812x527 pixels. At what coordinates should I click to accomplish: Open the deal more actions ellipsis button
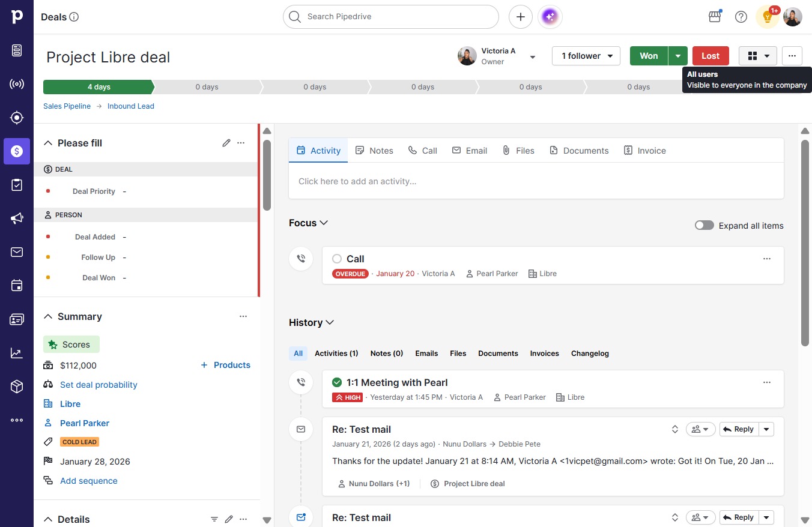pos(792,56)
